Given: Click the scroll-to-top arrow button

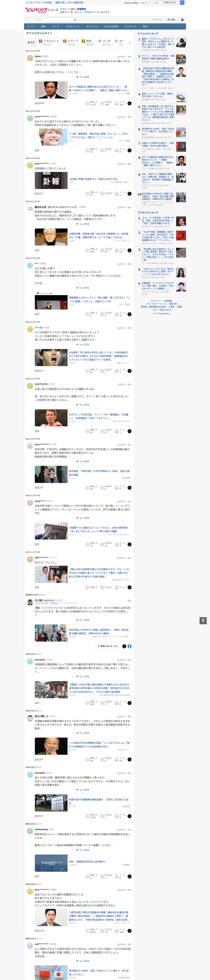Looking at the screenshot, I should click(203, 621).
